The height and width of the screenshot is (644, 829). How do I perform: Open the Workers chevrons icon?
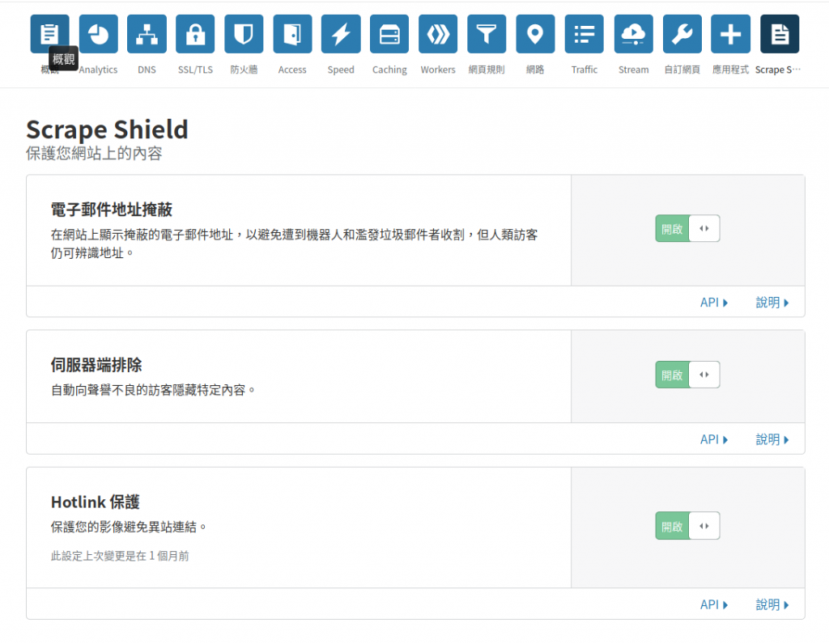click(x=438, y=34)
